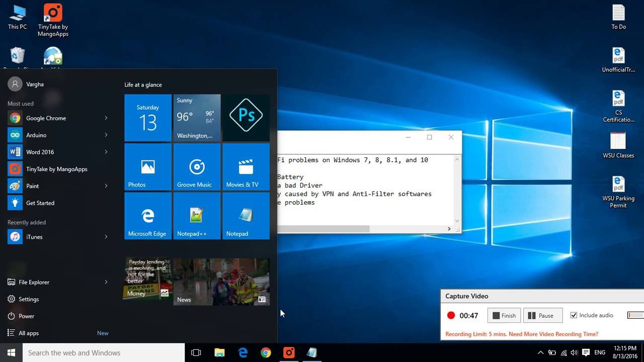Expand Paint jump list arrow
The width and height of the screenshot is (644, 362).
[x=106, y=186]
